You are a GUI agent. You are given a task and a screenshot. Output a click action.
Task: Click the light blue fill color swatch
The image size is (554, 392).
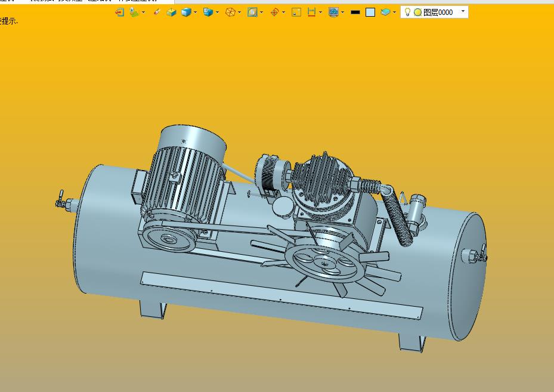pyautogui.click(x=370, y=12)
